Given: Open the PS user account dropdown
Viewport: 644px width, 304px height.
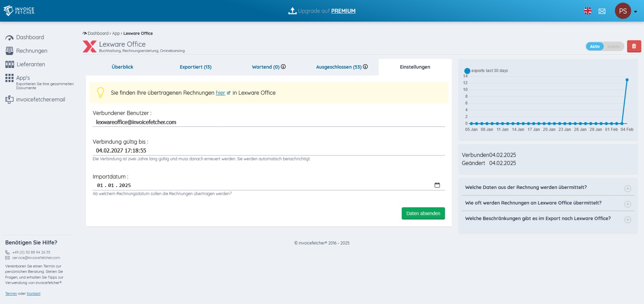Looking at the screenshot, I should coord(626,11).
